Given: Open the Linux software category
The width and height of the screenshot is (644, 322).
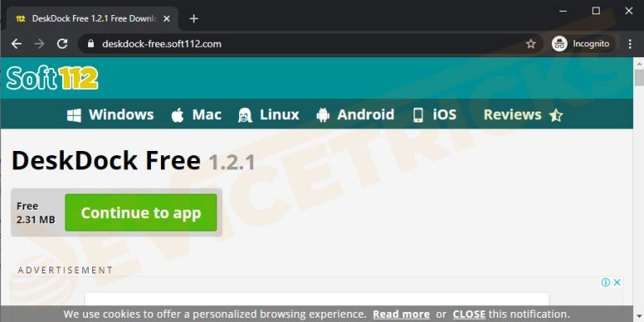Looking at the screenshot, I should tap(268, 115).
